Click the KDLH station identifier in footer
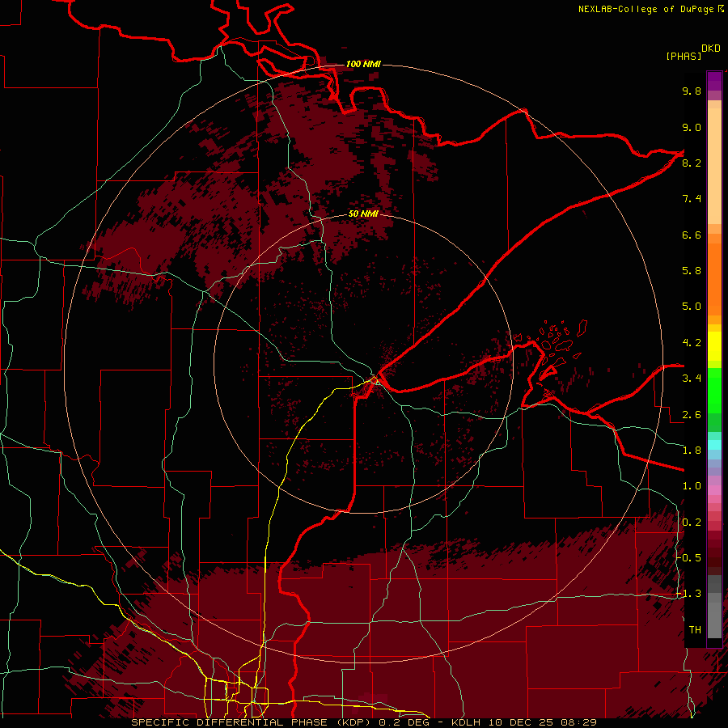The height and width of the screenshot is (728, 728). [467, 722]
